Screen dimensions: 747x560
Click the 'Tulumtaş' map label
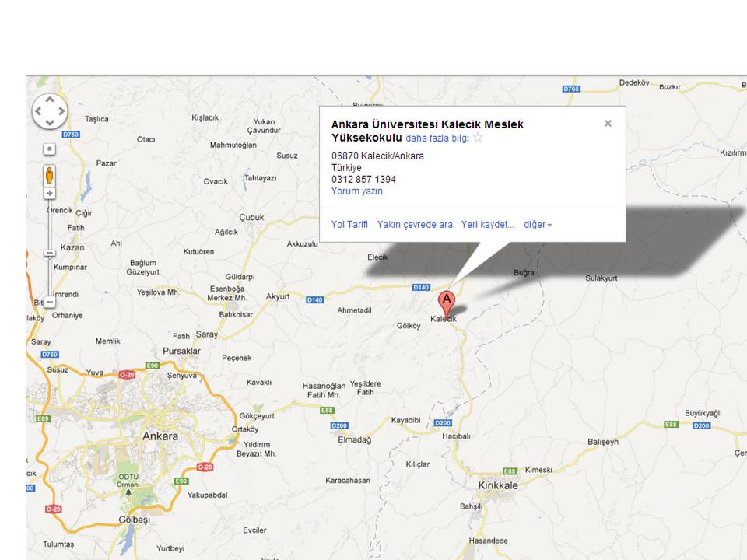point(58,544)
